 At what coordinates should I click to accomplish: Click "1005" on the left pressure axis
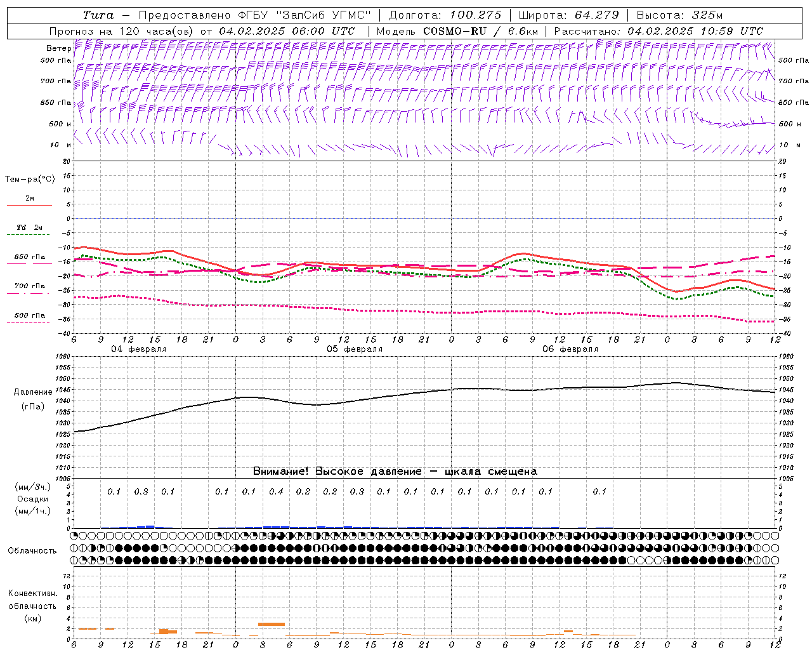64,478
